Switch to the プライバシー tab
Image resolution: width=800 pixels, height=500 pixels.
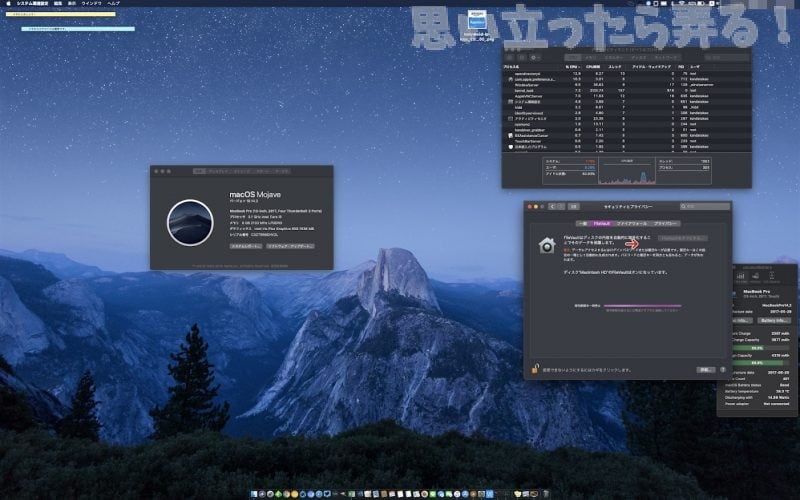point(665,223)
